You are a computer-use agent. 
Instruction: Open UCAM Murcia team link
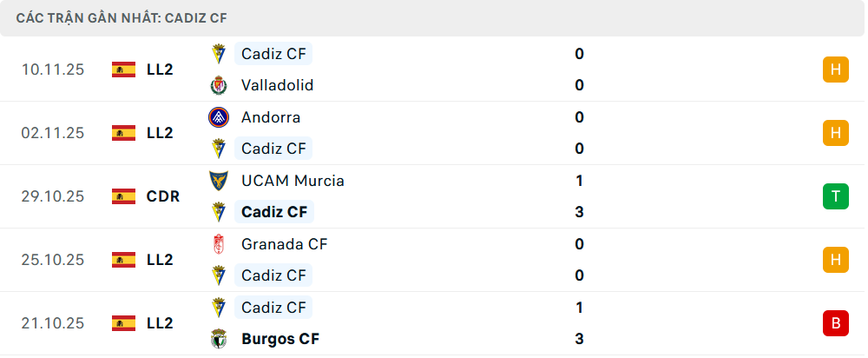pos(293,181)
